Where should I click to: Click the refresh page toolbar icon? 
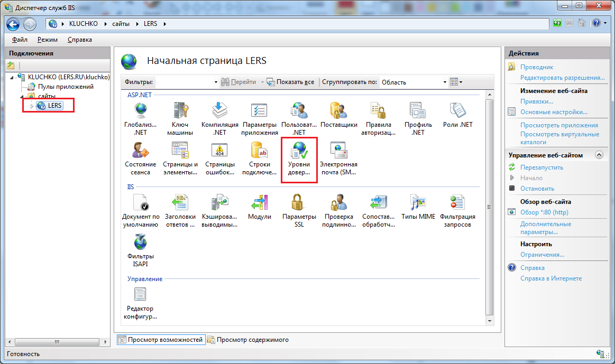[x=557, y=23]
